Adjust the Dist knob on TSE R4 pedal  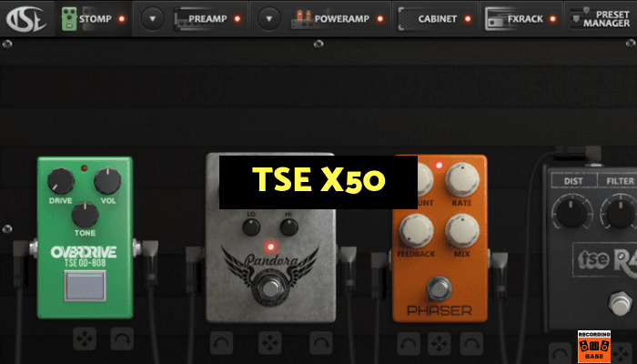tap(571, 214)
